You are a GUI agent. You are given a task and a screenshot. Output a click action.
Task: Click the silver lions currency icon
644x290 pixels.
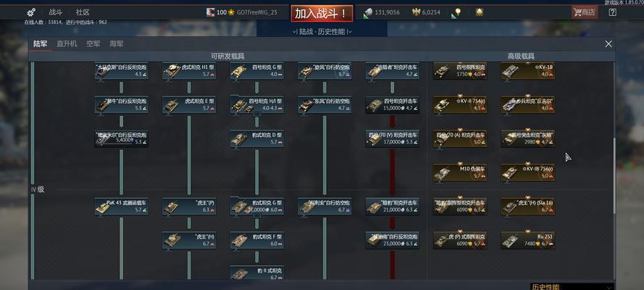(x=367, y=13)
